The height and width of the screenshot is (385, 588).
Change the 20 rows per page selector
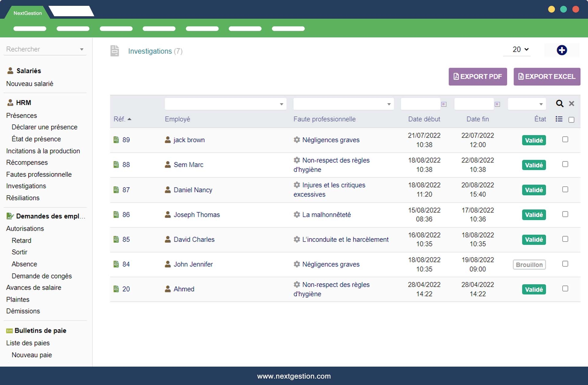click(x=520, y=49)
